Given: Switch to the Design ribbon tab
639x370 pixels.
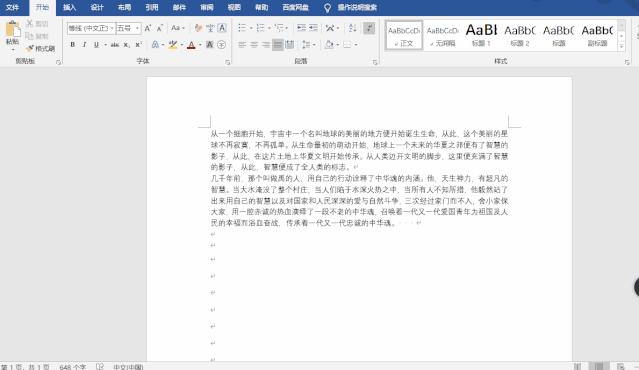Looking at the screenshot, I should click(x=97, y=7).
